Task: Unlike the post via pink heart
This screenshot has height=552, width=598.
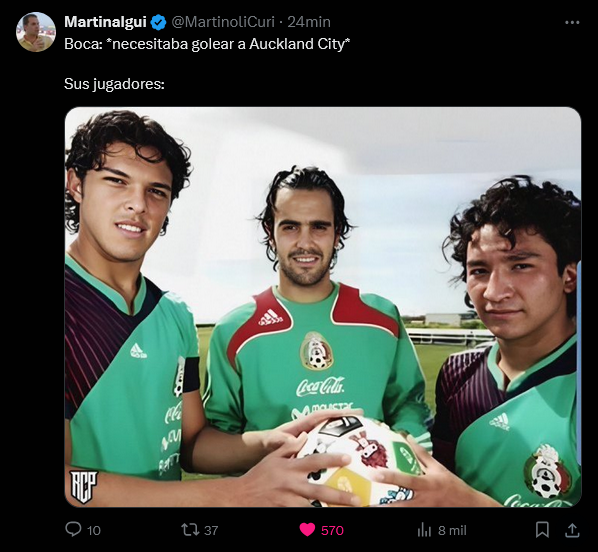Action: click(x=307, y=529)
